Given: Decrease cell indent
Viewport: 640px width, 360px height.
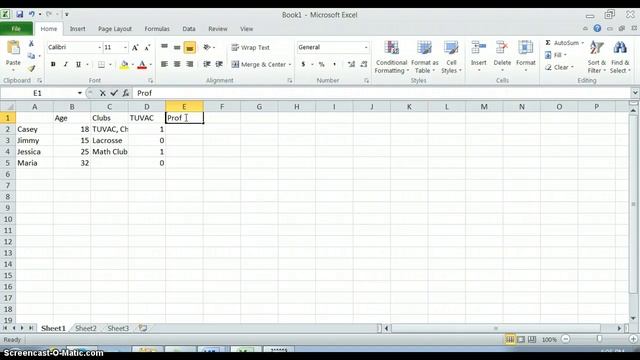Looking at the screenshot, I should click(x=207, y=64).
